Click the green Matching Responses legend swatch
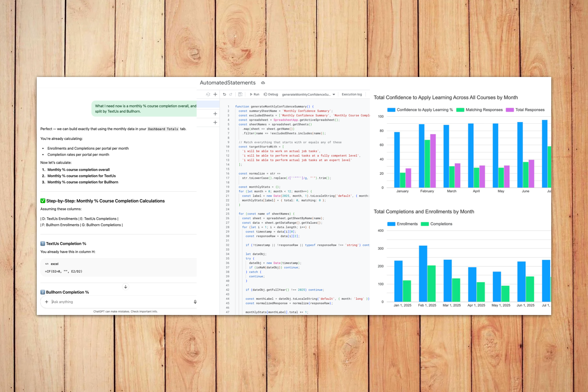The image size is (588, 392). [460, 110]
